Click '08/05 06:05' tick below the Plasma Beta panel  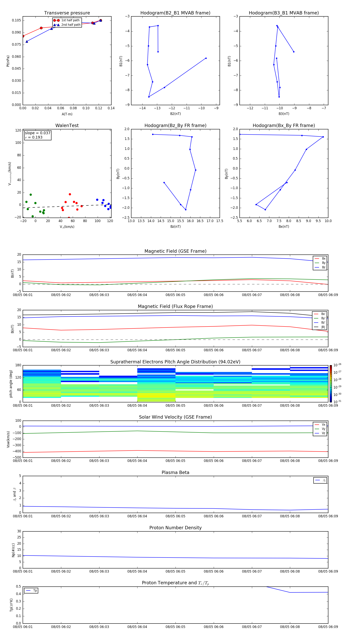pyautogui.click(x=175, y=516)
